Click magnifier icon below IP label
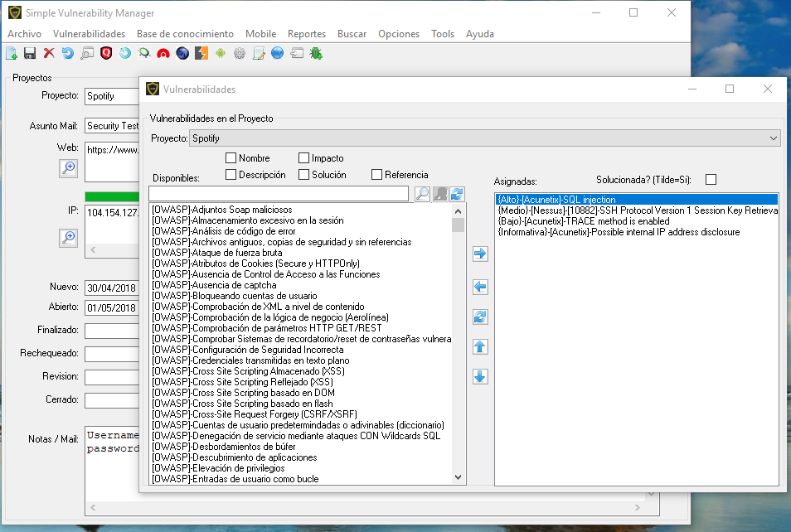This screenshot has height=532, width=791. coord(68,238)
